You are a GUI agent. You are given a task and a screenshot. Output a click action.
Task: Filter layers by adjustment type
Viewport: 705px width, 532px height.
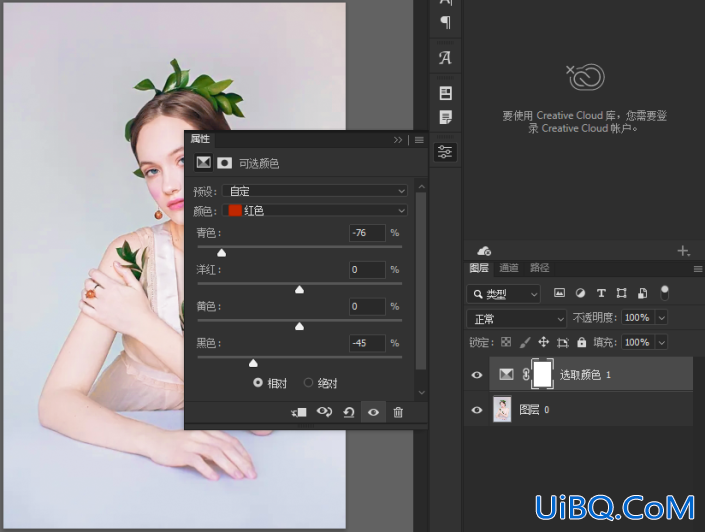[x=580, y=293]
